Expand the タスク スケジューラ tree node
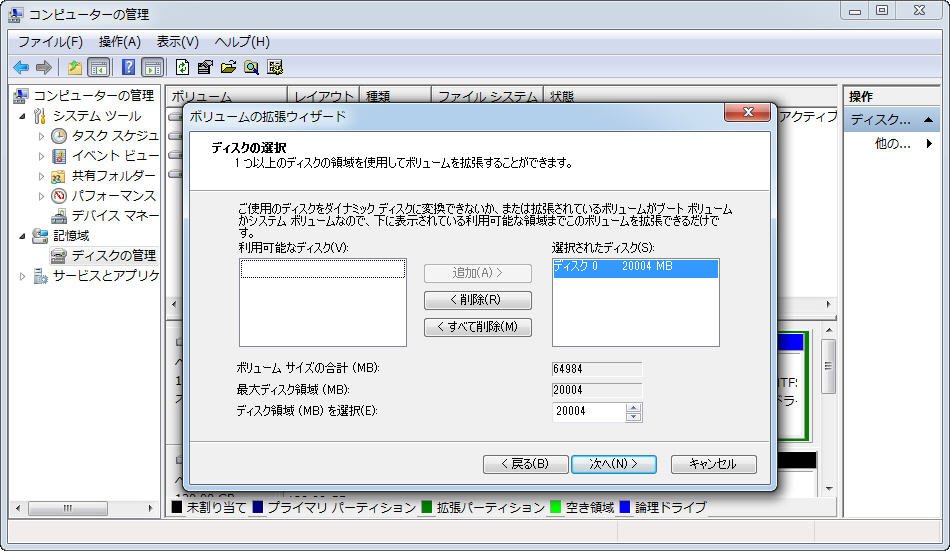This screenshot has height=551, width=950. pos(41,136)
